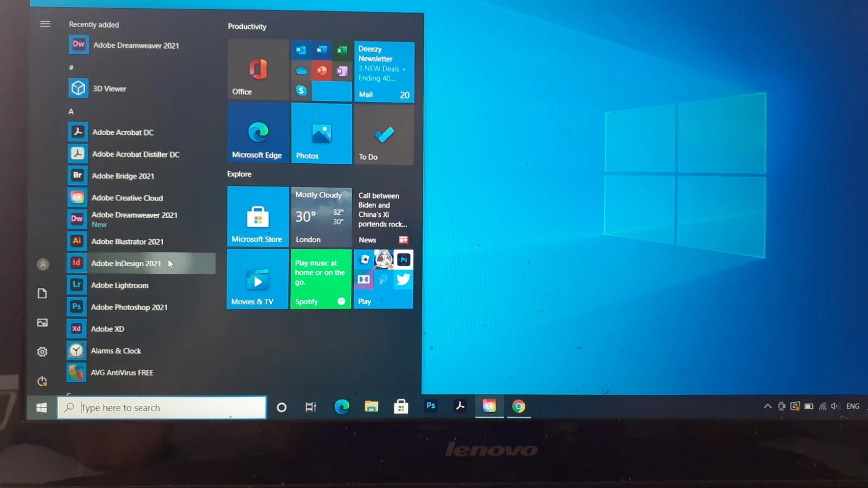Open Adobe Photoshop 2021 from app list
868x488 pixels.
[141, 307]
